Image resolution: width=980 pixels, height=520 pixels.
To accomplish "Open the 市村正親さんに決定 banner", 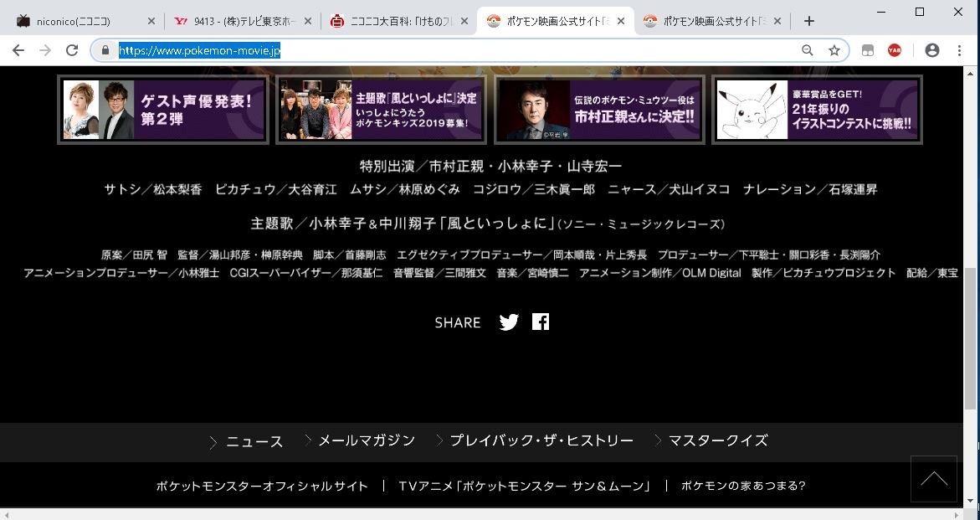I will [x=600, y=110].
